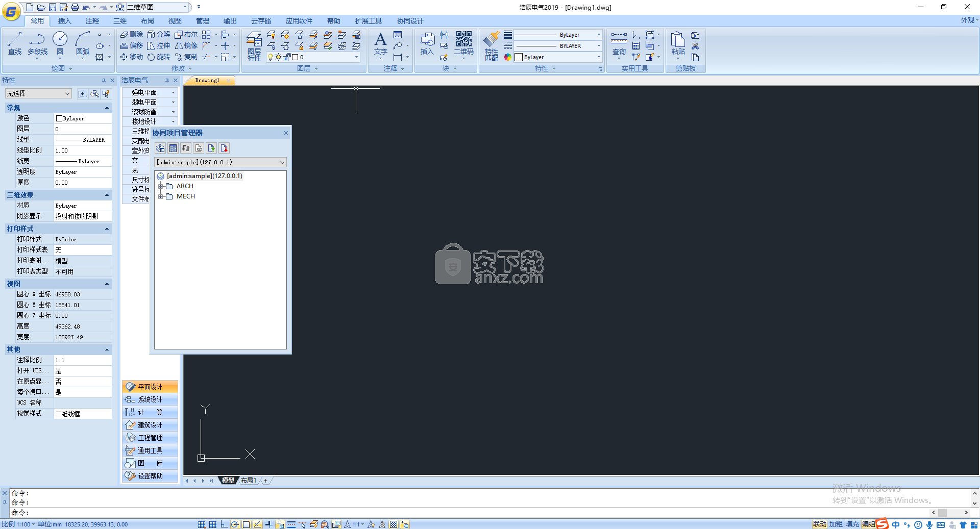
Task: Open the 视图 ribbon tab
Action: point(175,21)
